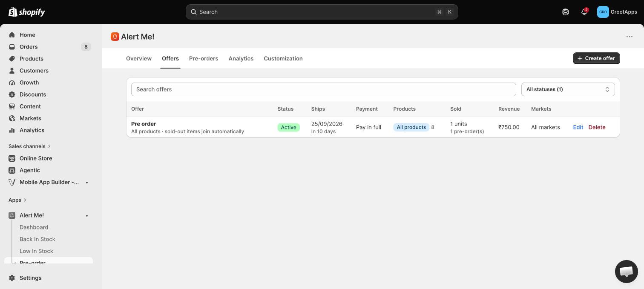Viewport: 644px width, 289px height.
Task: Click the Mobile App Builder icon
Action: click(x=12, y=182)
